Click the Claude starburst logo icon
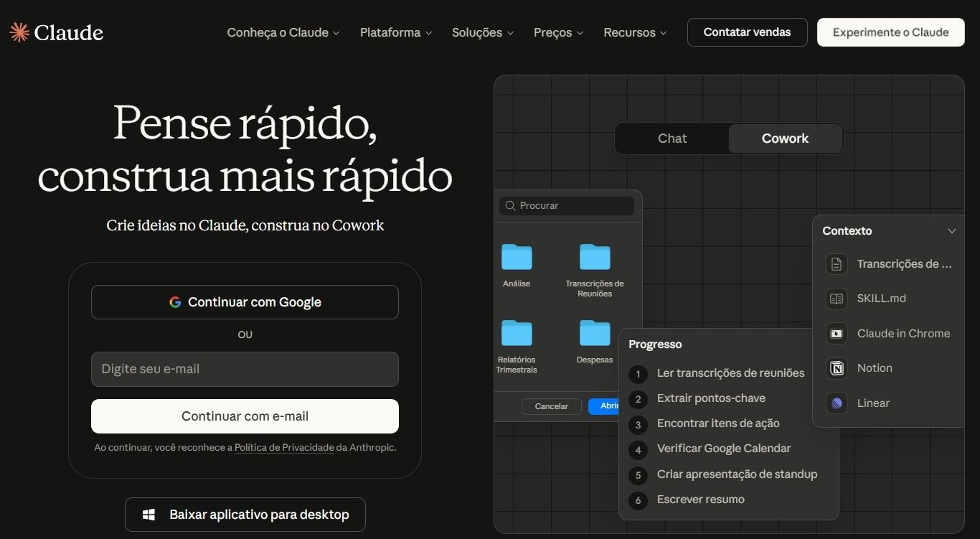This screenshot has height=539, width=980. 19,32
